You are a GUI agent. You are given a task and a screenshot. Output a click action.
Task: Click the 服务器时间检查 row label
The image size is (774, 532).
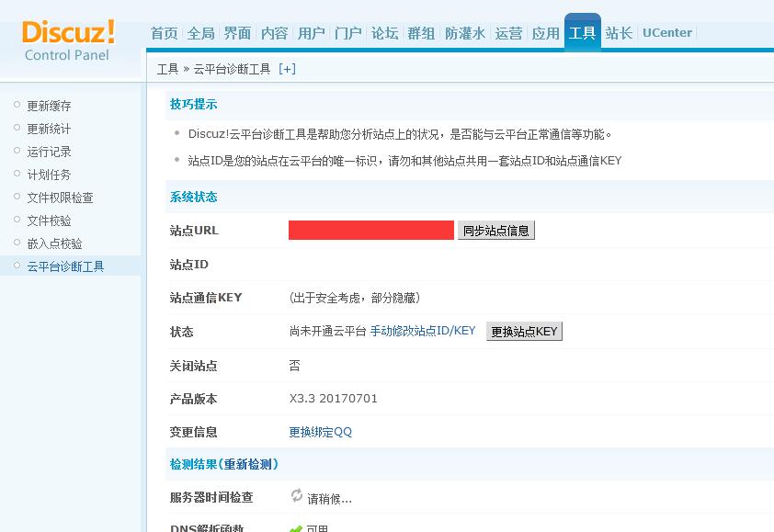[x=211, y=497]
